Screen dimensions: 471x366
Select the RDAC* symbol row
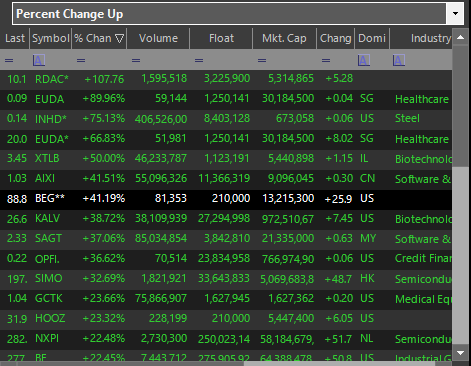226,79
